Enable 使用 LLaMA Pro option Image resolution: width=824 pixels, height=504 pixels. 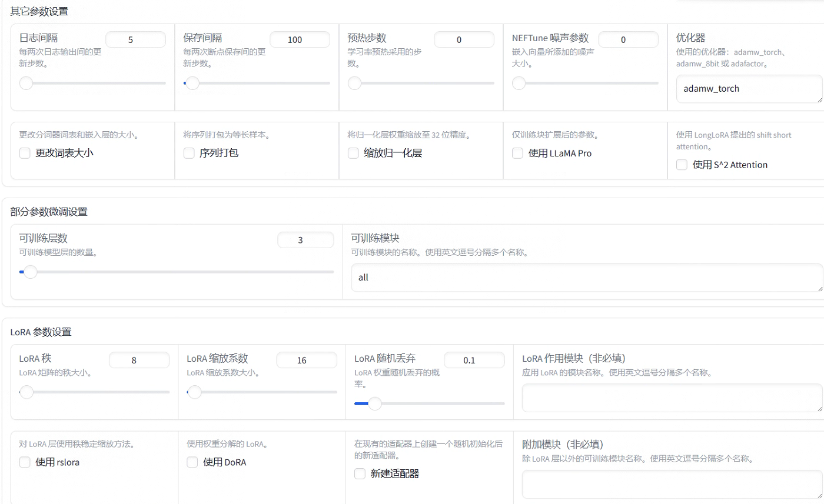(x=517, y=153)
